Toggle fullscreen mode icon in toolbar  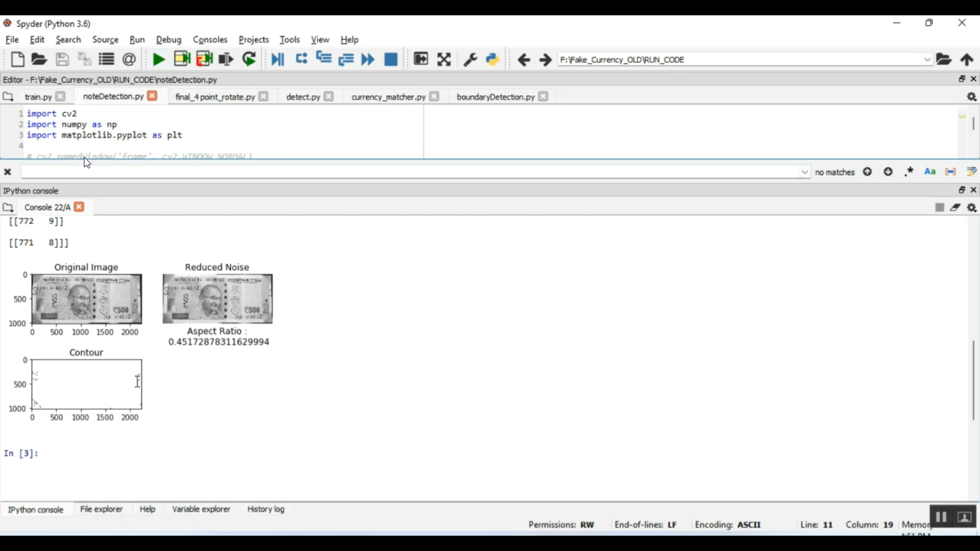click(x=444, y=59)
